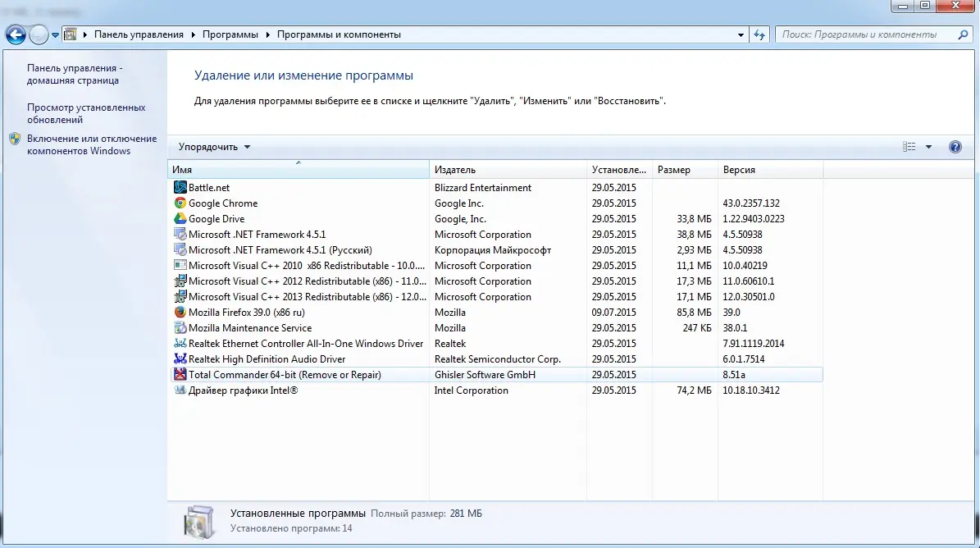Open the address bar history dropdown
Screen dimensions: 980x548
point(741,35)
